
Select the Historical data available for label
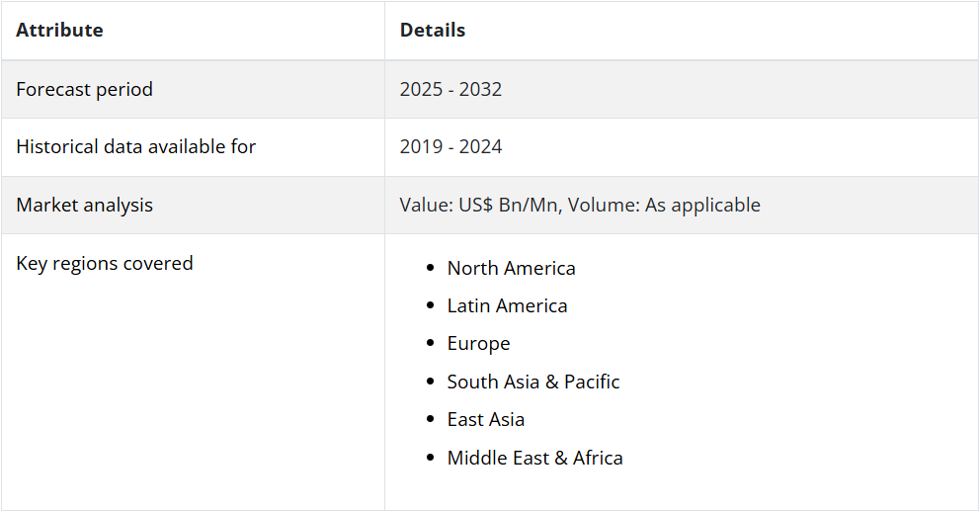coord(135,146)
